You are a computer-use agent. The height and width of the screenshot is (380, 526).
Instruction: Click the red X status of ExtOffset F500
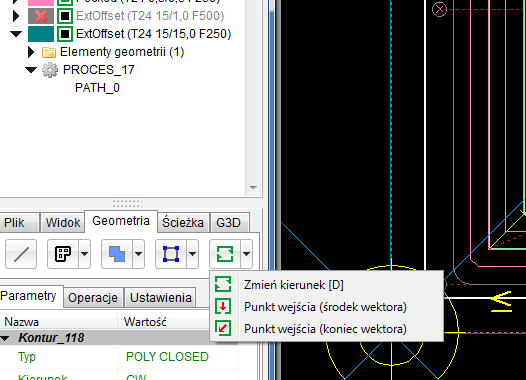[x=41, y=16]
